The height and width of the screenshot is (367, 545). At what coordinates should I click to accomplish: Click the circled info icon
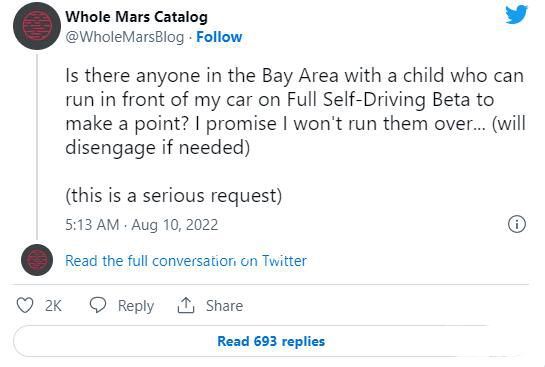click(x=517, y=224)
